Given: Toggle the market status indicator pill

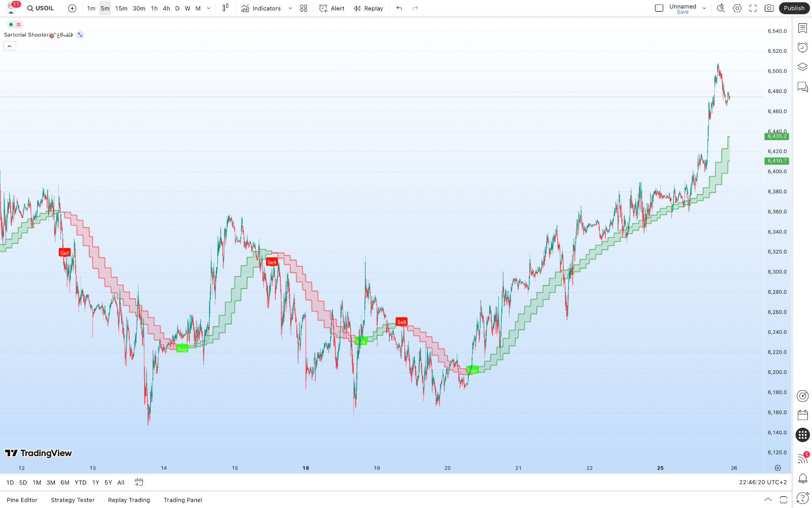Looking at the screenshot, I should pyautogui.click(x=15, y=24).
